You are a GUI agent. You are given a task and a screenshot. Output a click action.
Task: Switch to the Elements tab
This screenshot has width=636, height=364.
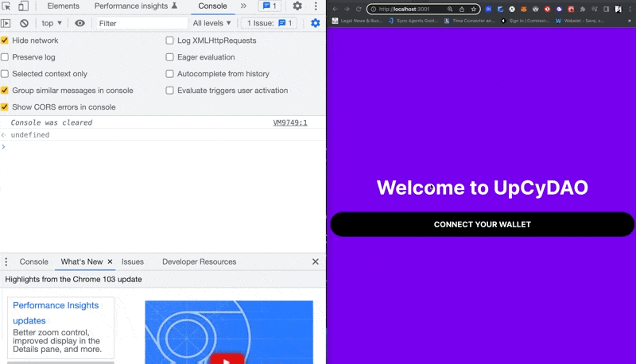(x=63, y=6)
